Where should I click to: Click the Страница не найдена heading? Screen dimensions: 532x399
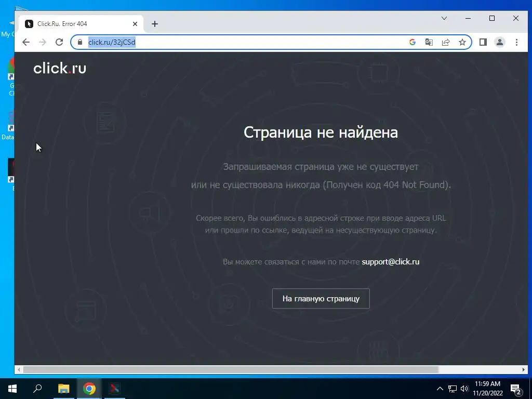(x=321, y=132)
